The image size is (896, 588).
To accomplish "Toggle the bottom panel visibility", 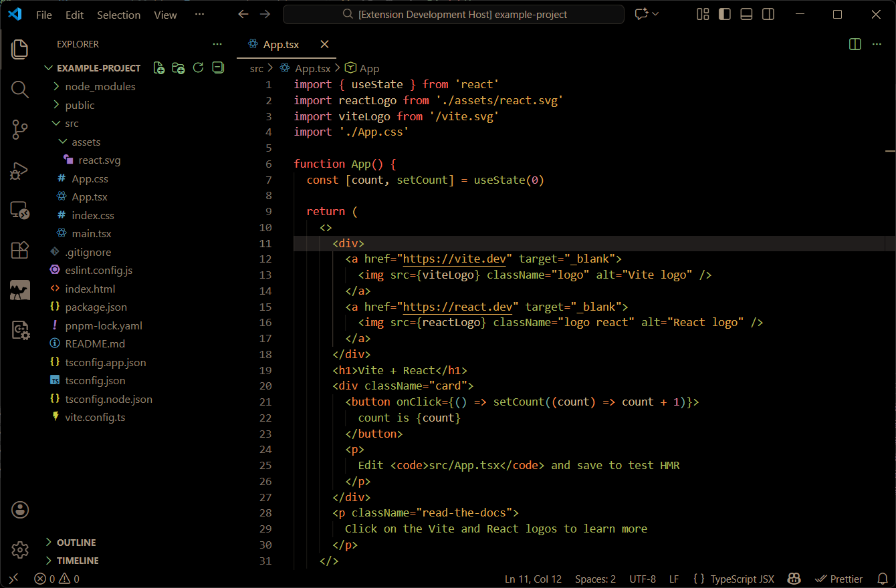I will coord(747,14).
